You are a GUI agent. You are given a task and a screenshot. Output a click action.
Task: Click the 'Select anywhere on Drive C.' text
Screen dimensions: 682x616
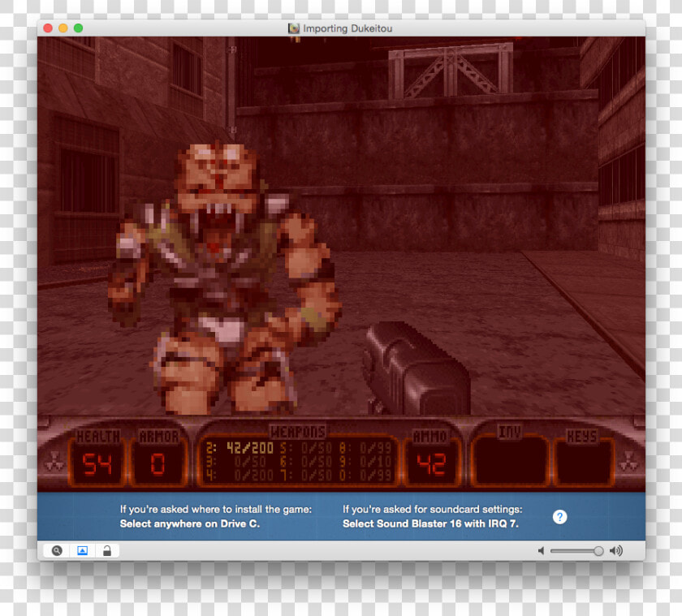[x=190, y=523]
